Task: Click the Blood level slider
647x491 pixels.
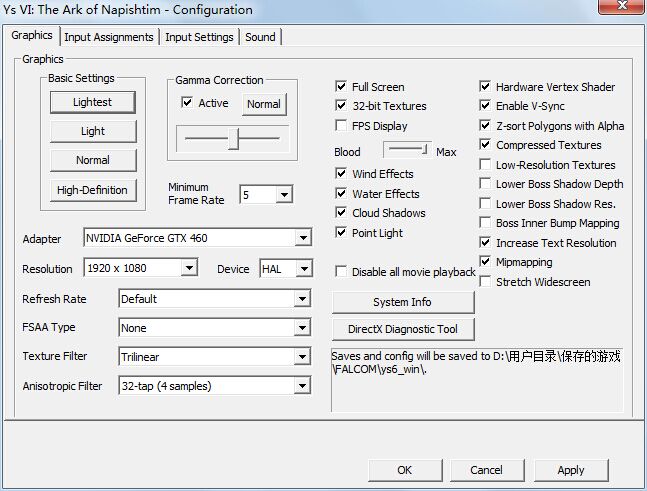Action: (x=407, y=149)
